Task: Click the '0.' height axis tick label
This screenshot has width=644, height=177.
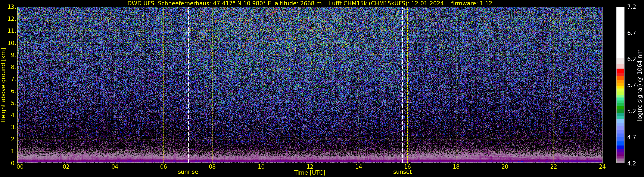Action: tap(13, 163)
